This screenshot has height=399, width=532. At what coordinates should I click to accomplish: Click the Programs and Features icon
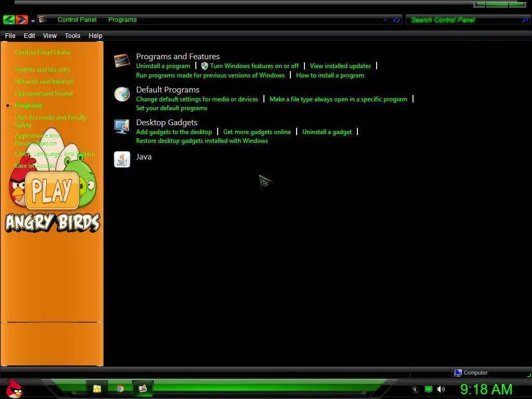tap(122, 61)
